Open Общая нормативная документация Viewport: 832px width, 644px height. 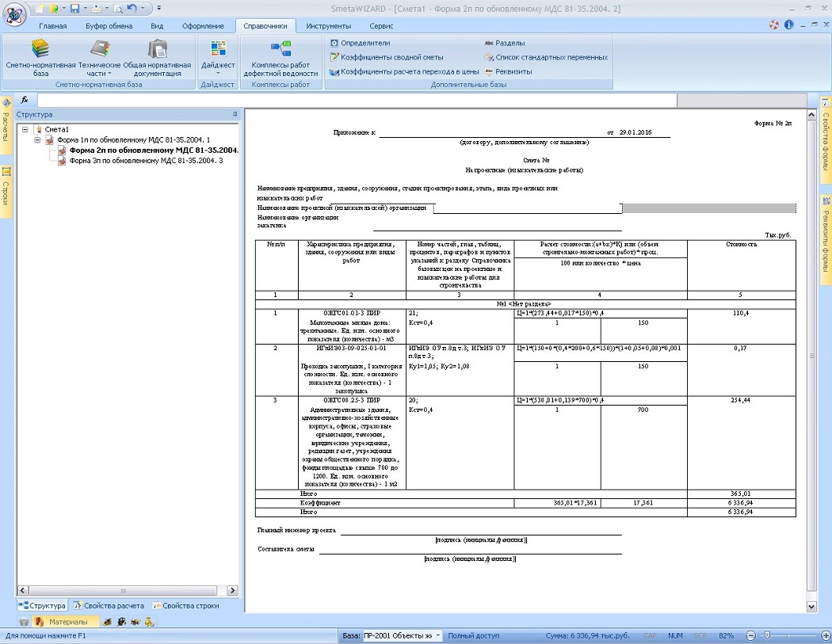[x=157, y=58]
